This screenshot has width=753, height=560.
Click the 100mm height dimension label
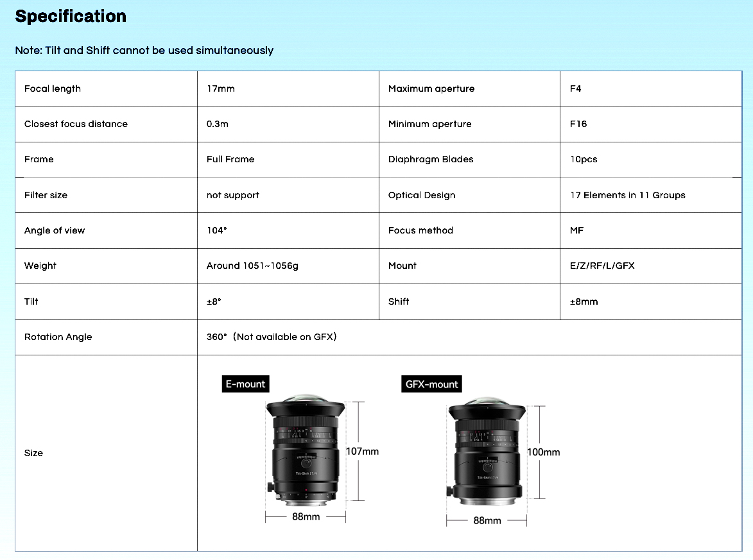[x=543, y=452]
